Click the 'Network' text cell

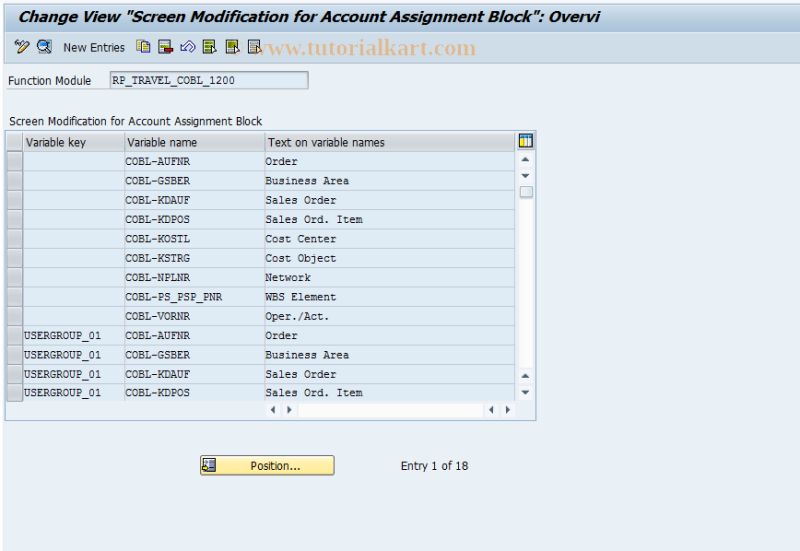click(390, 278)
